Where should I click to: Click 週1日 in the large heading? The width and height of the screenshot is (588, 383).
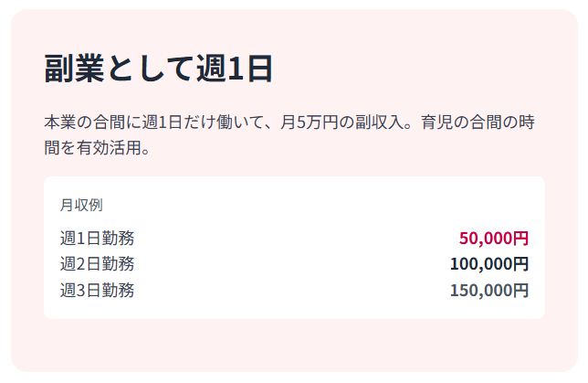click(234, 70)
